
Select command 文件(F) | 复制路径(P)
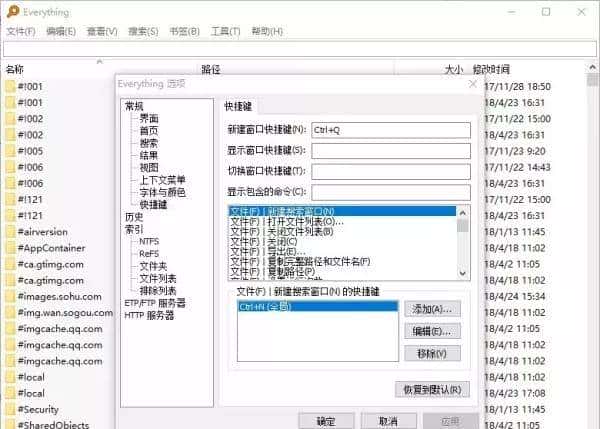point(342,272)
